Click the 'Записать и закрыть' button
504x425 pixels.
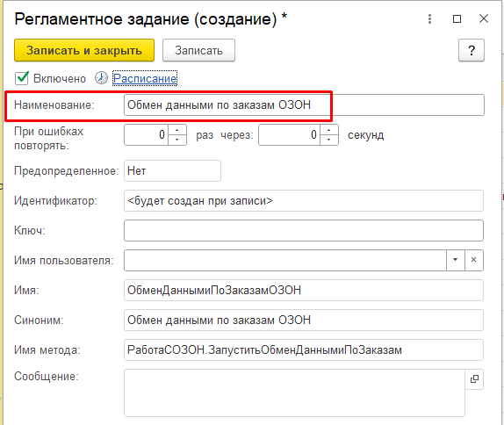[x=84, y=50]
